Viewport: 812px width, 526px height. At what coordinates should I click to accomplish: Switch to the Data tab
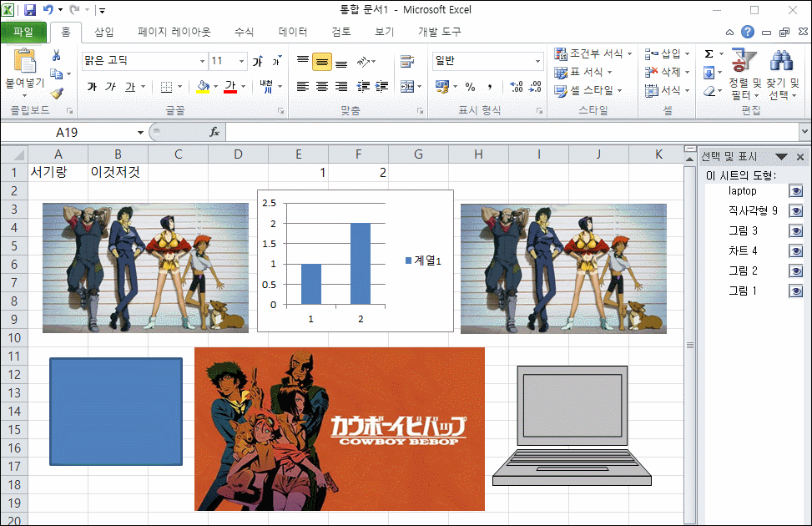pos(293,32)
